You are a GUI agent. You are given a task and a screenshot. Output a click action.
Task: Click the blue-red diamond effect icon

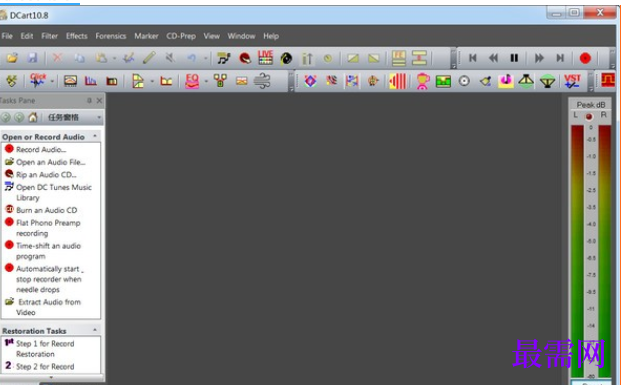310,81
